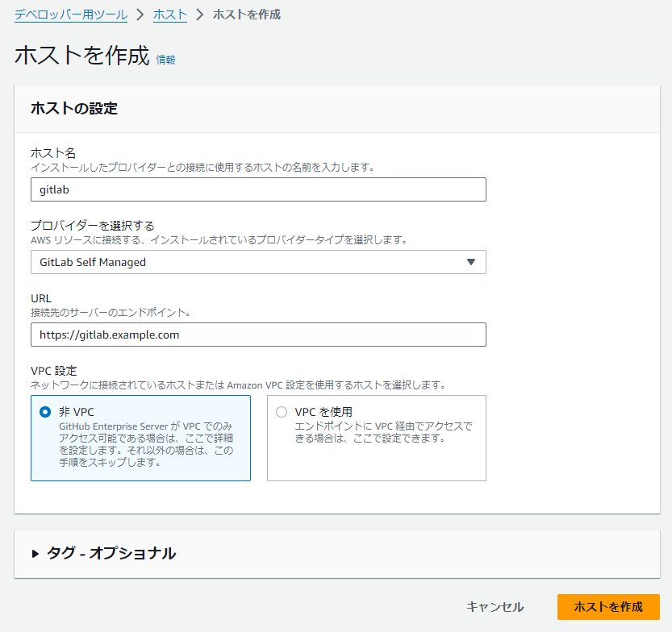Click the first breadcrumb chevron separator
Screen dimensions: 672x632
pos(140,15)
